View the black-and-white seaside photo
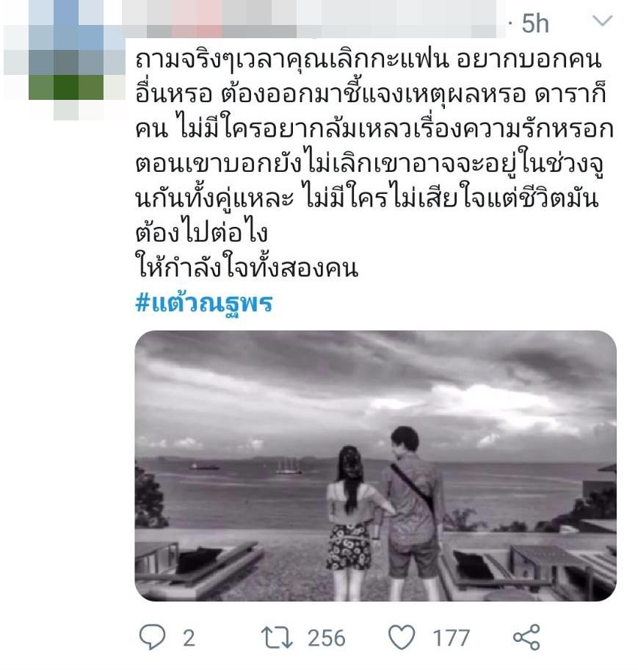Screen dimensions: 638x672 coord(376,466)
